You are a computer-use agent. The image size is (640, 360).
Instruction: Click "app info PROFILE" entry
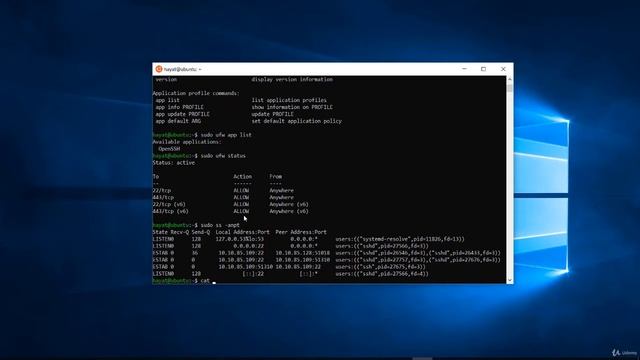pos(180,107)
